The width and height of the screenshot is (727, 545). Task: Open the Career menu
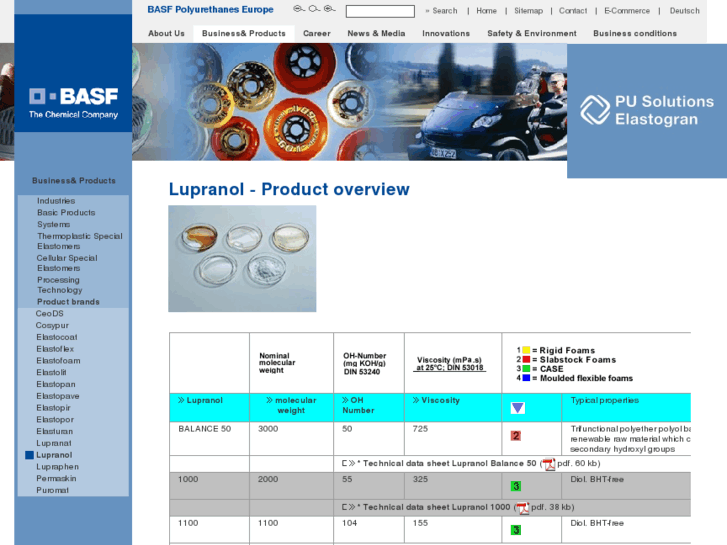point(317,33)
